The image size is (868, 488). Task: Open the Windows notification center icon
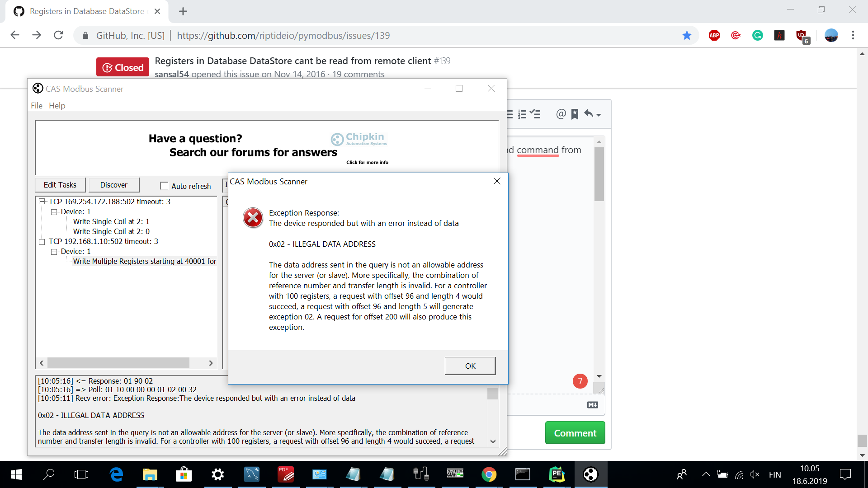tap(845, 474)
